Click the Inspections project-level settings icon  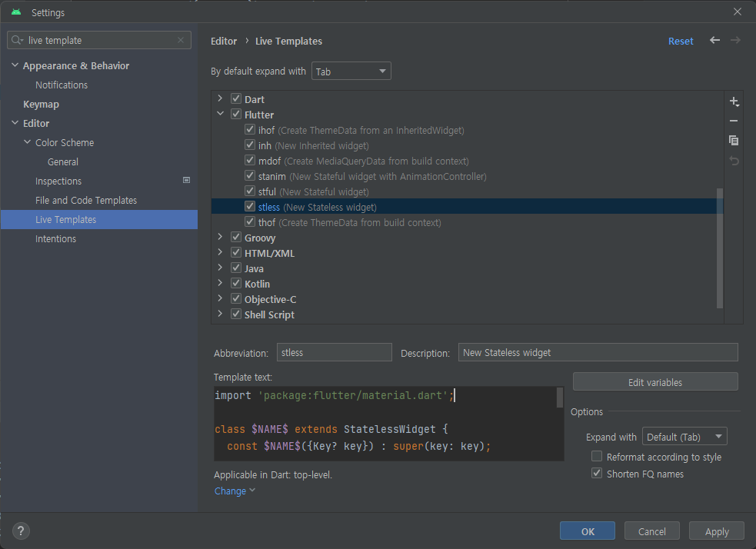click(x=187, y=180)
